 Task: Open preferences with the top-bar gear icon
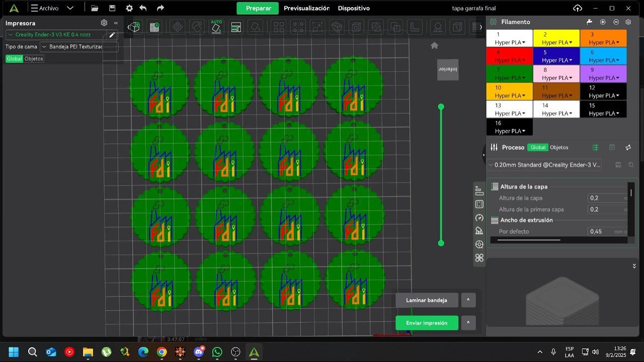(x=129, y=8)
